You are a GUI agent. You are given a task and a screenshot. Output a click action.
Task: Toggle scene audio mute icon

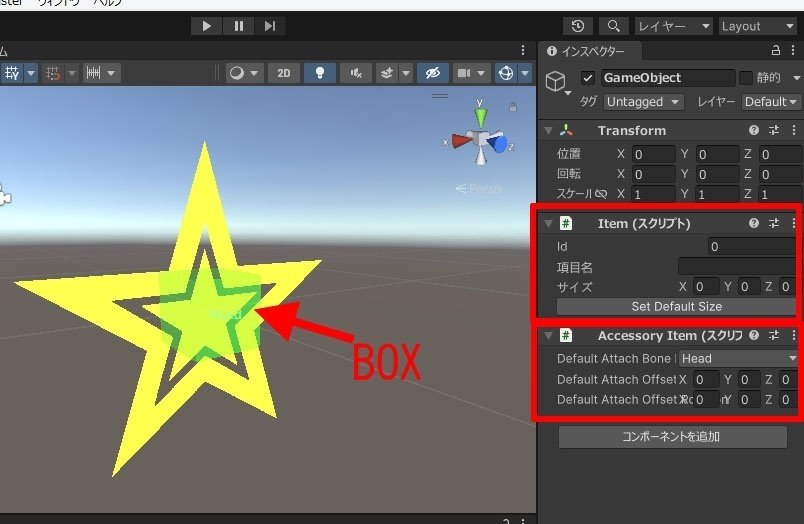click(355, 73)
